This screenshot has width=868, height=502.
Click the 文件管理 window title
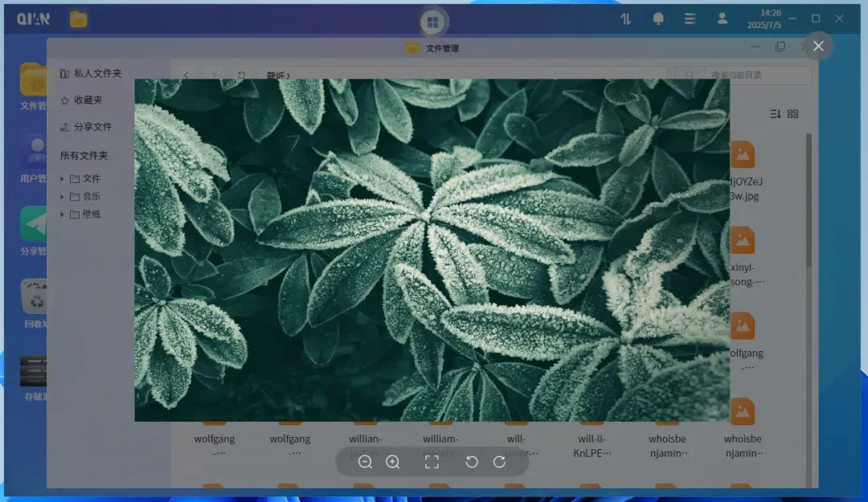442,48
